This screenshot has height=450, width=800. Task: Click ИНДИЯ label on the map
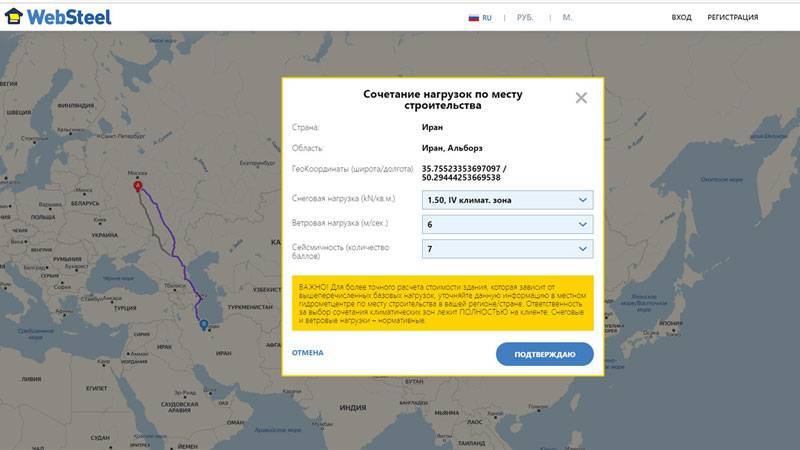pyautogui.click(x=353, y=408)
